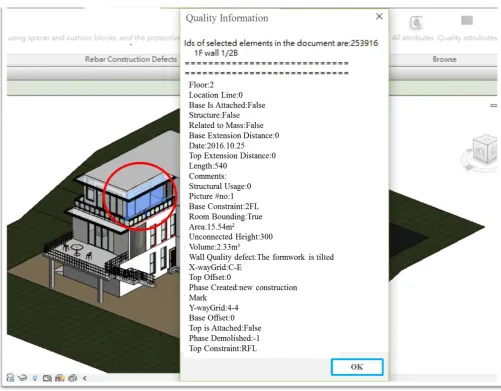
Task: Click the ViewCube compass ring arrow
Action: (468, 167)
